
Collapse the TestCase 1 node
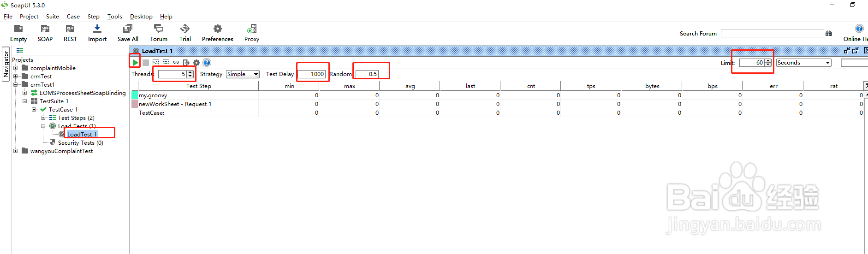(x=34, y=109)
